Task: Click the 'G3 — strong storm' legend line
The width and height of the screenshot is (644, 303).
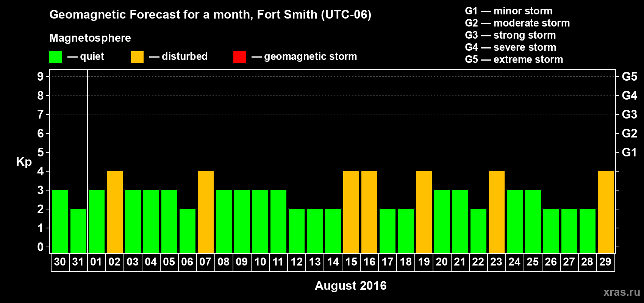Action: pos(510,35)
